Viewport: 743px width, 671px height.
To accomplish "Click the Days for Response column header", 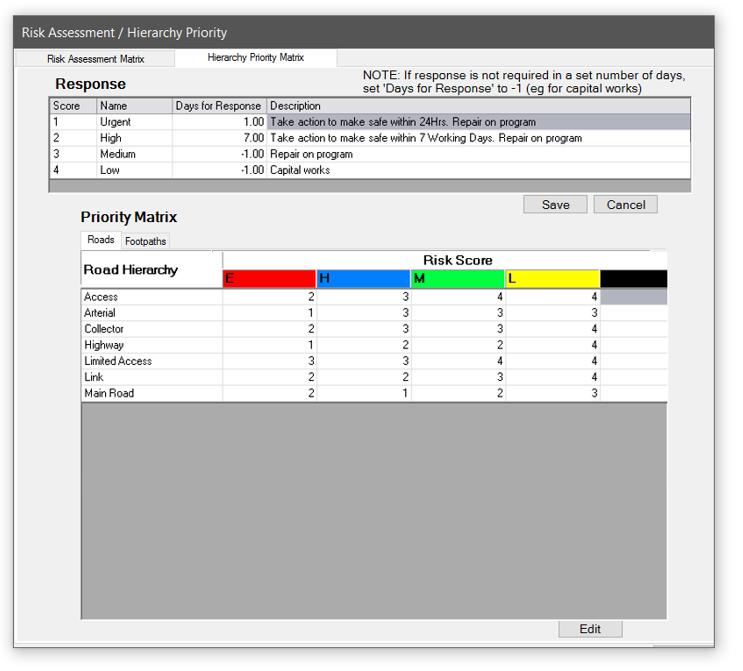I will click(x=218, y=106).
